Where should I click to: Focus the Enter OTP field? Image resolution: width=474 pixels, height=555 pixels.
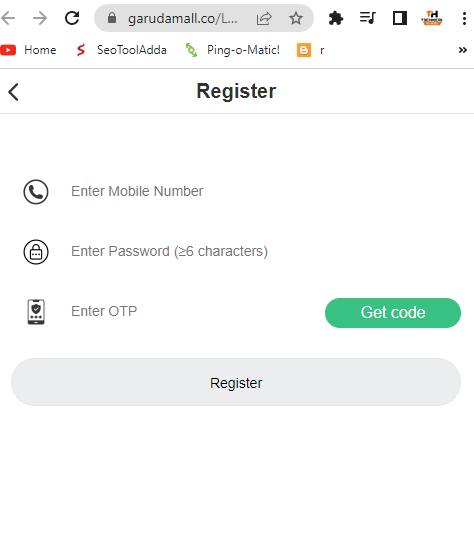[193, 311]
